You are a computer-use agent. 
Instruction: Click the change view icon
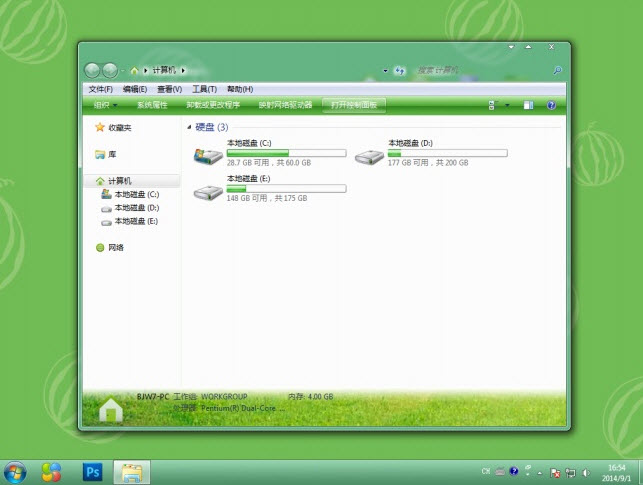tap(493, 105)
